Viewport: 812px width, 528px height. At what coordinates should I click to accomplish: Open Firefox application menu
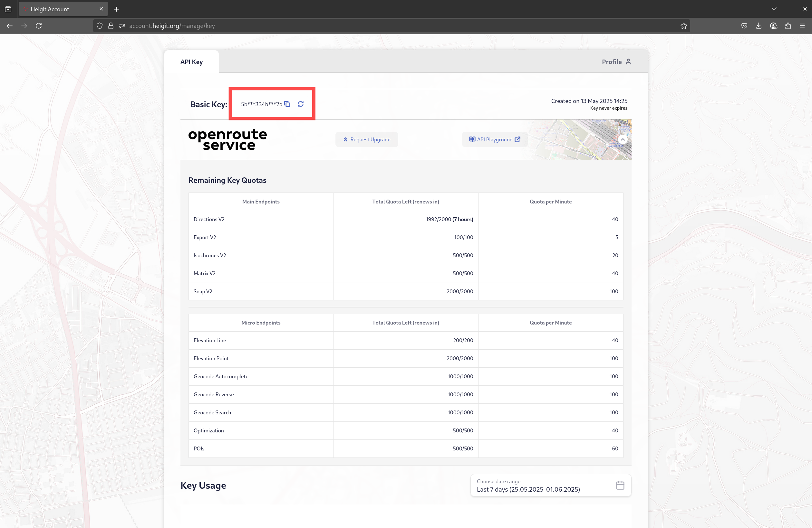[x=802, y=26]
